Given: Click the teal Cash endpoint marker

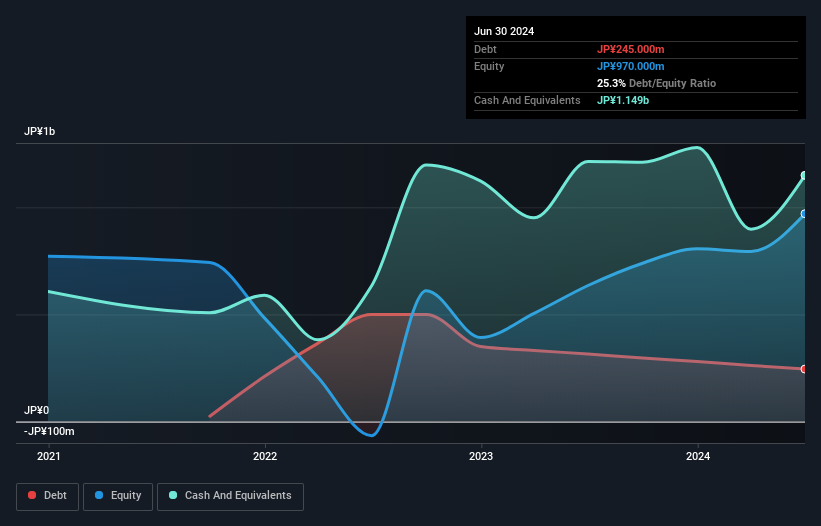Looking at the screenshot, I should [x=804, y=175].
